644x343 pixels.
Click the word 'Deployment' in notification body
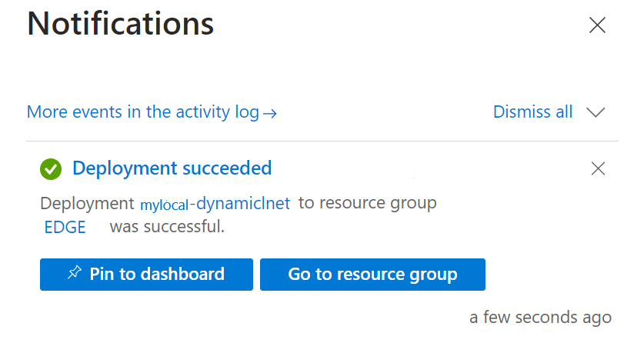point(86,204)
